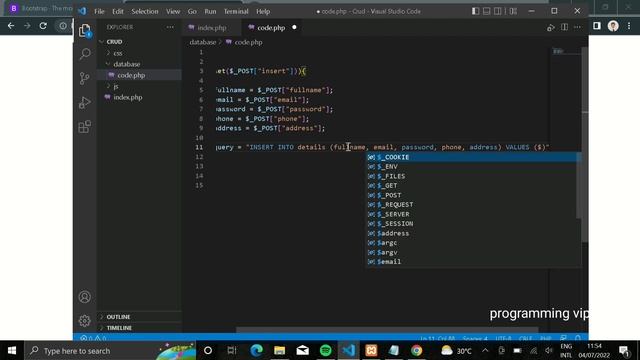
Task: Open the View menu
Action: [173, 11]
